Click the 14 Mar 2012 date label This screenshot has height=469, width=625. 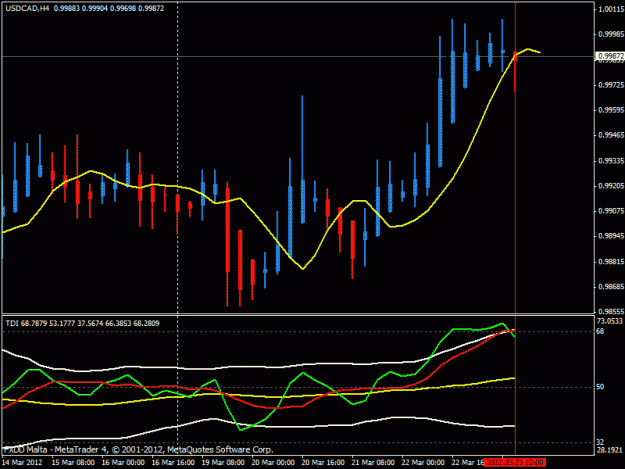[x=22, y=463]
